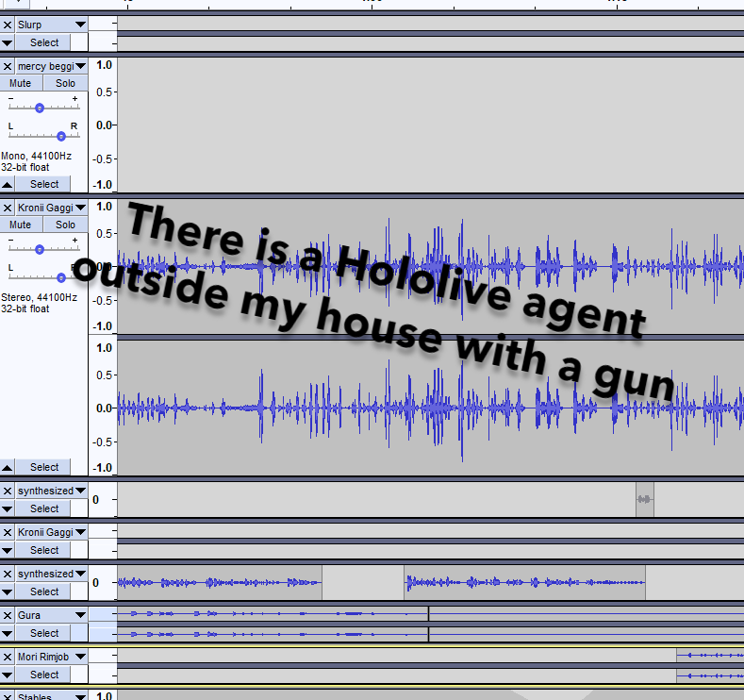Click Select on the Gura track
The height and width of the screenshot is (700, 744).
tap(44, 634)
